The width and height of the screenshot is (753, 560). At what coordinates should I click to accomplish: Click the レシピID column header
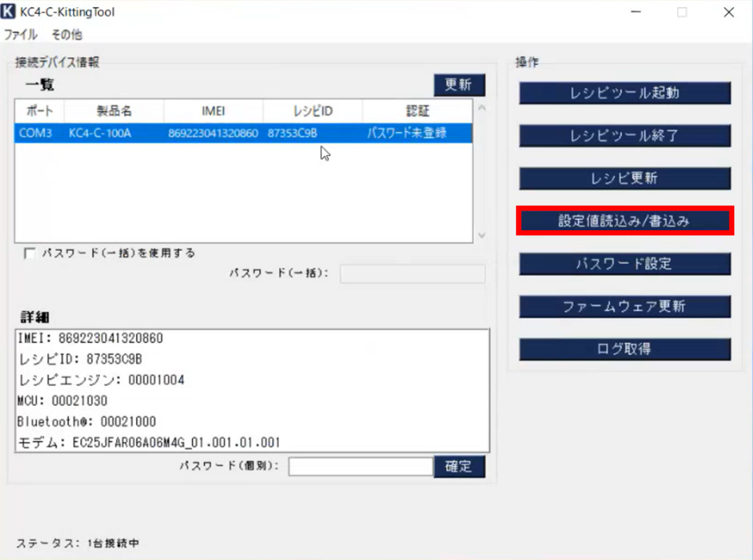(x=312, y=111)
